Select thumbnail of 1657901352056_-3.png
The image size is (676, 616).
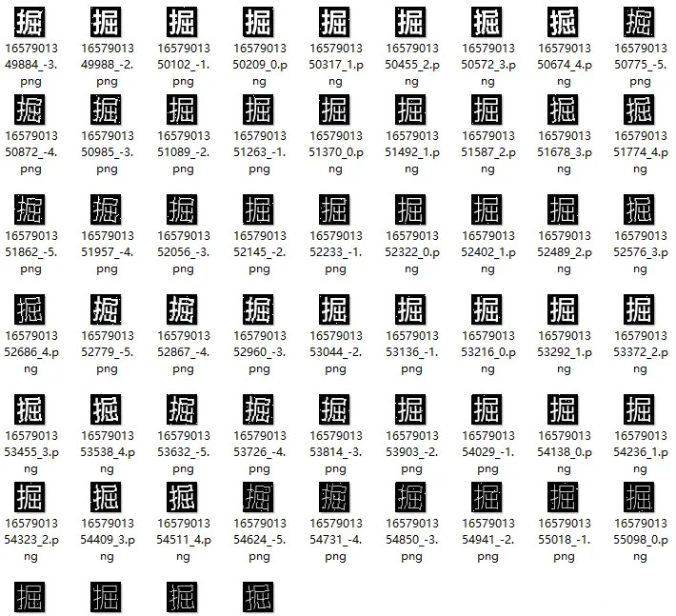click(182, 209)
